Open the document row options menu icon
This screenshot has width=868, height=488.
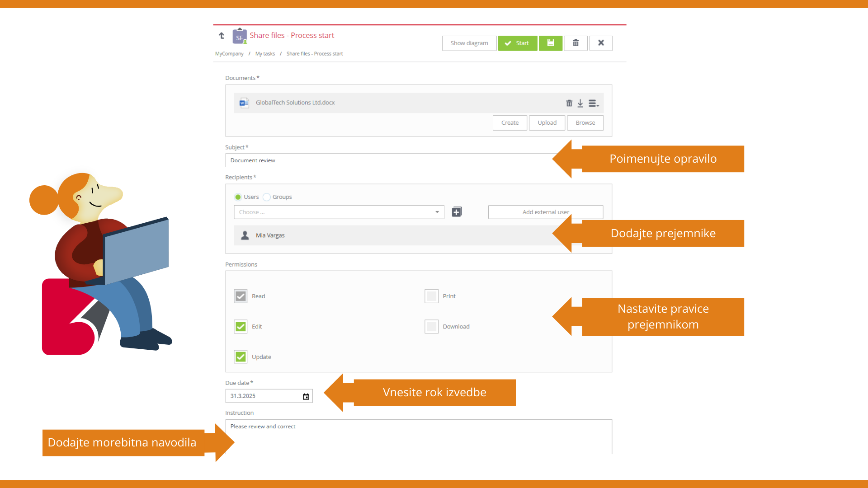[593, 103]
